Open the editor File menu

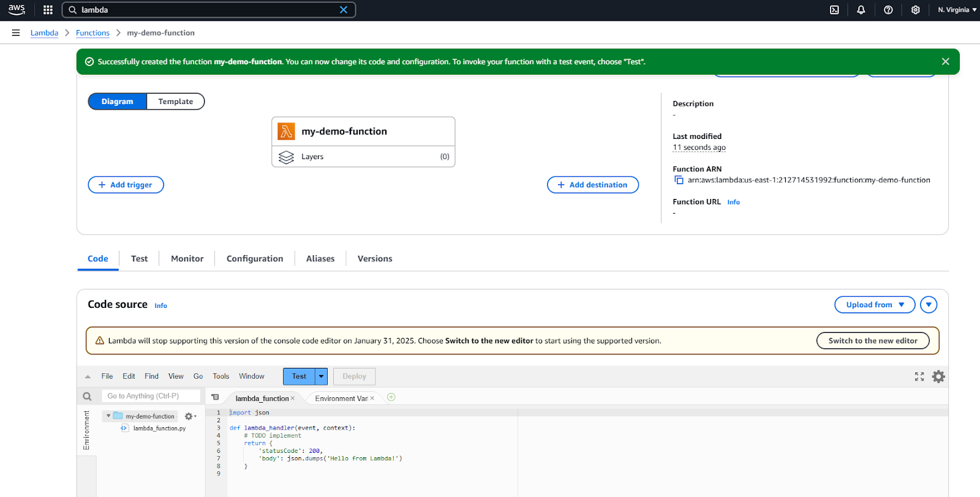point(107,376)
